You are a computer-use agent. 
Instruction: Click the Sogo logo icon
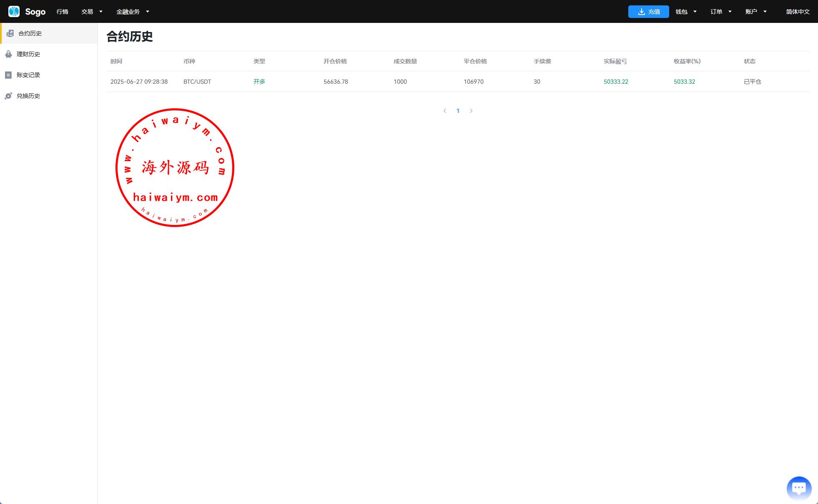(x=14, y=11)
